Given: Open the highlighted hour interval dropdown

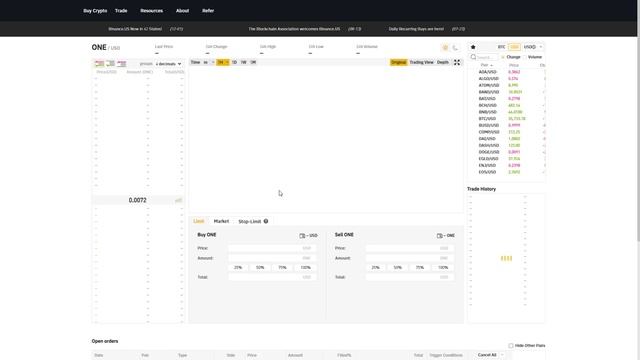Looking at the screenshot, I should pyautogui.click(x=222, y=62).
